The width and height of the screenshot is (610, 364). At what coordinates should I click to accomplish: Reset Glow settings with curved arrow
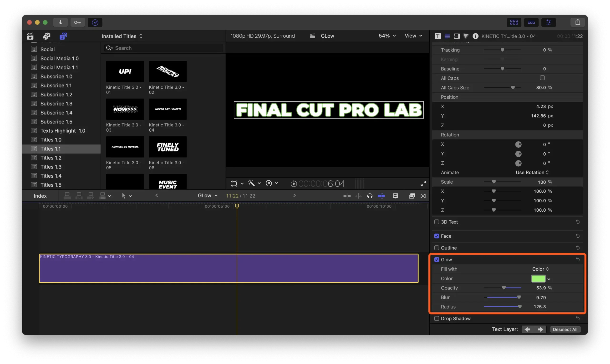tap(577, 259)
